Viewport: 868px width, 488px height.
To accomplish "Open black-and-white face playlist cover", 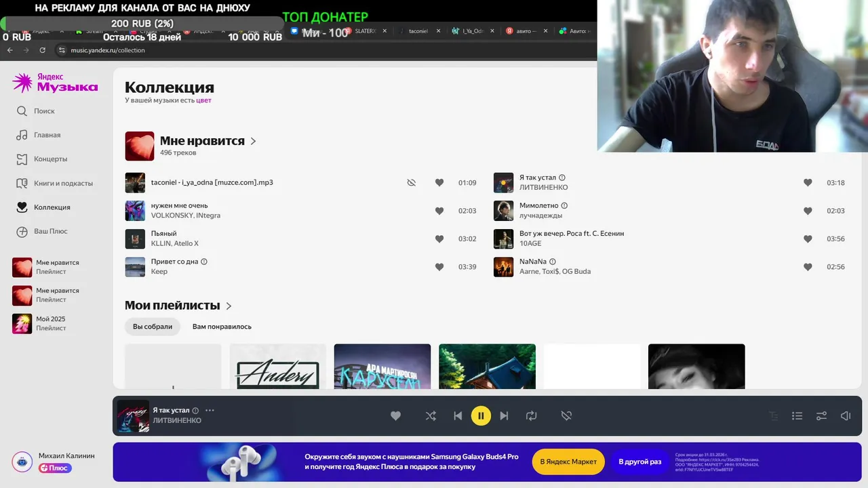I will click(696, 367).
